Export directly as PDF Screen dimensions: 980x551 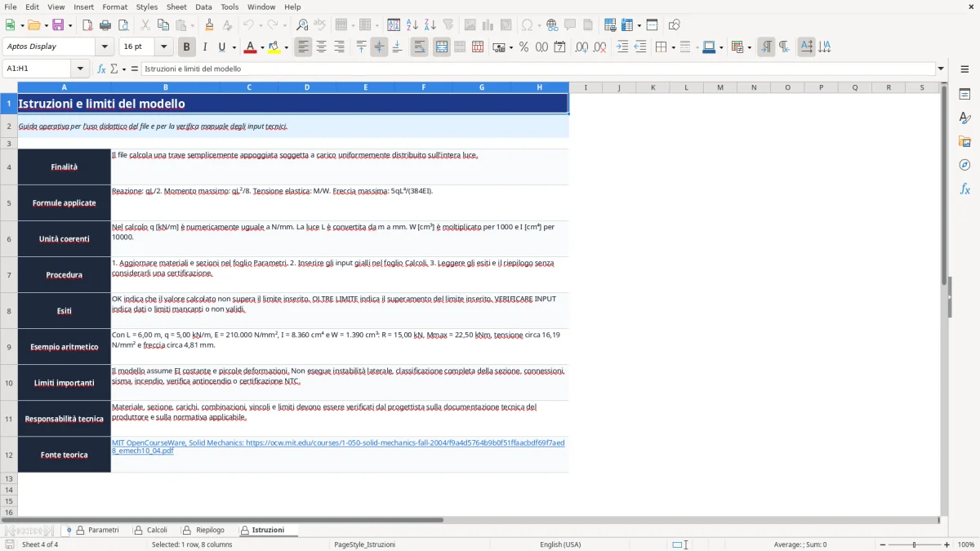(87, 25)
